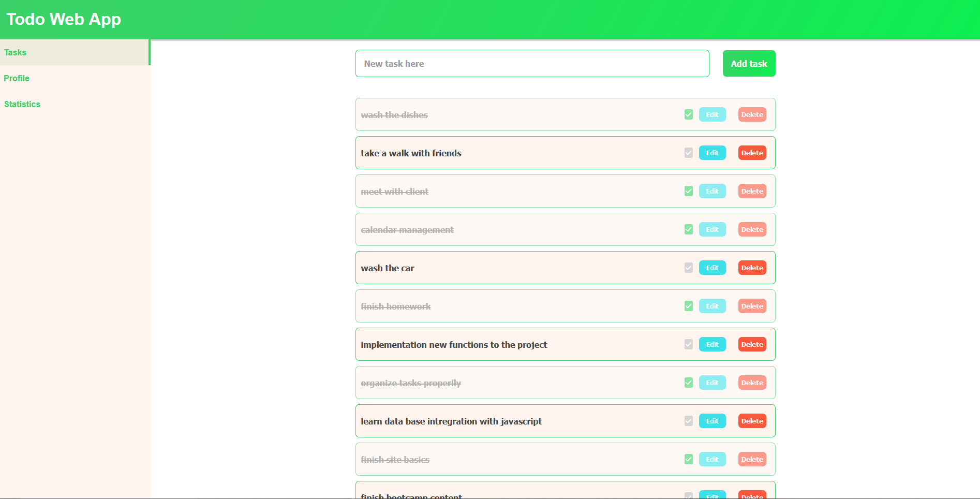Uncheck the 'finish homework' task
This screenshot has height=499, width=980.
[x=688, y=306]
